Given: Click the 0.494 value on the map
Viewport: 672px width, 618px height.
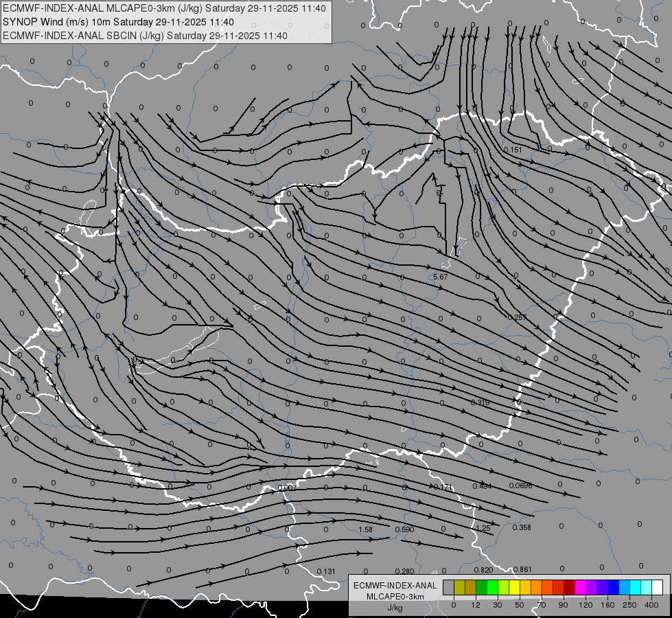Looking at the screenshot, I should 482,486.
